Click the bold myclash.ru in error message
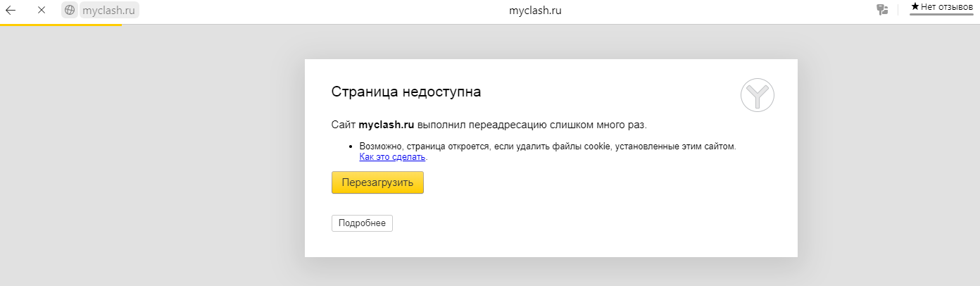The height and width of the screenshot is (286, 980). 386,125
